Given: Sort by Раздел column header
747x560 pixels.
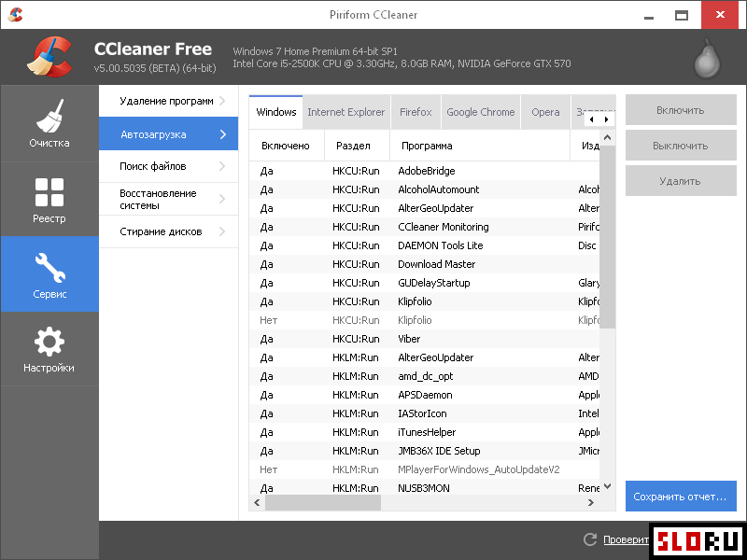Looking at the screenshot, I should (x=357, y=146).
